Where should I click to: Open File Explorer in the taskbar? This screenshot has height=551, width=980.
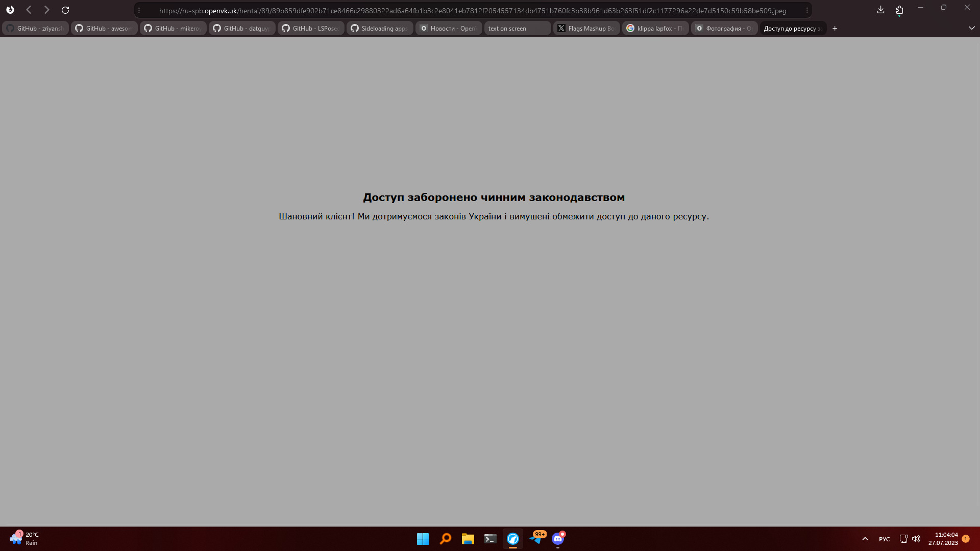coord(468,539)
